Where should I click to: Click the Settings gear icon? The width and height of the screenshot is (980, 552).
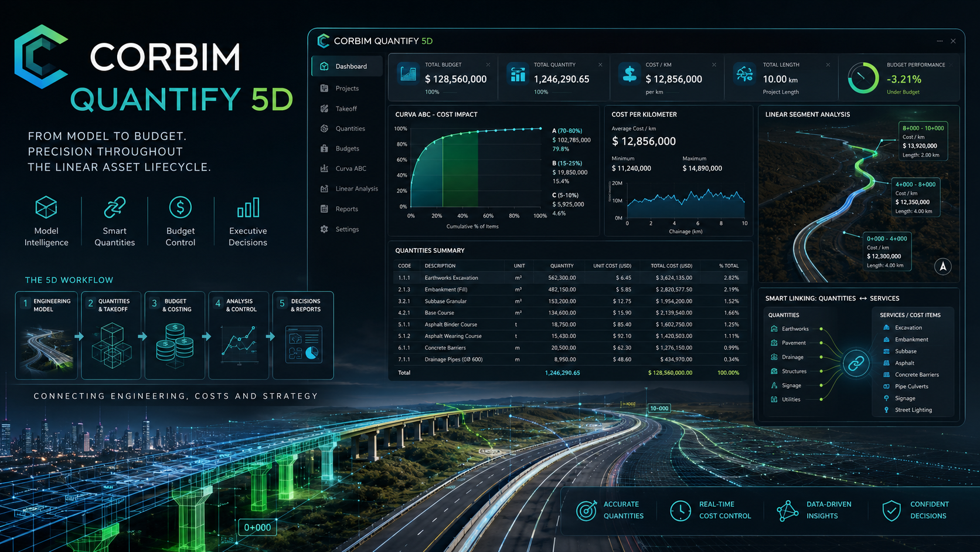coord(324,229)
